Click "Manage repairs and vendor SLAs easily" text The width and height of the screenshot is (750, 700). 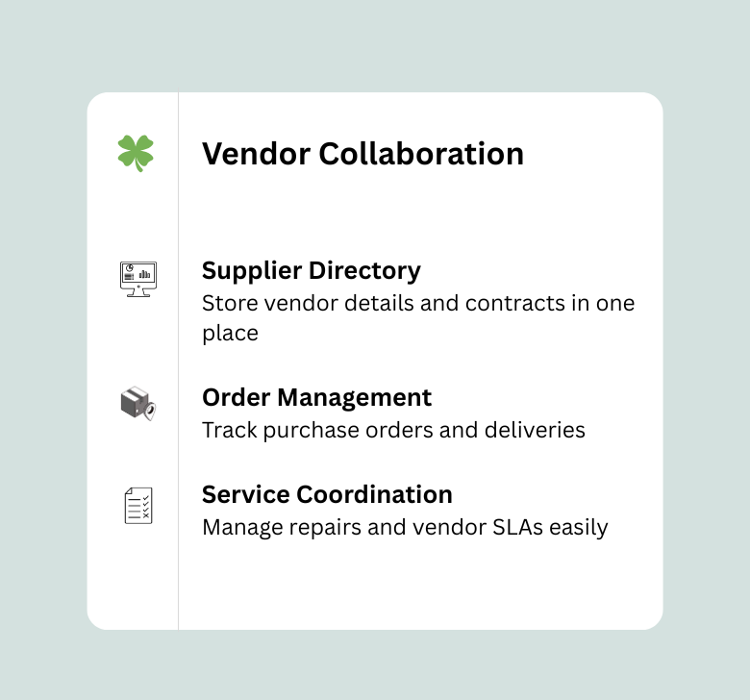405,527
